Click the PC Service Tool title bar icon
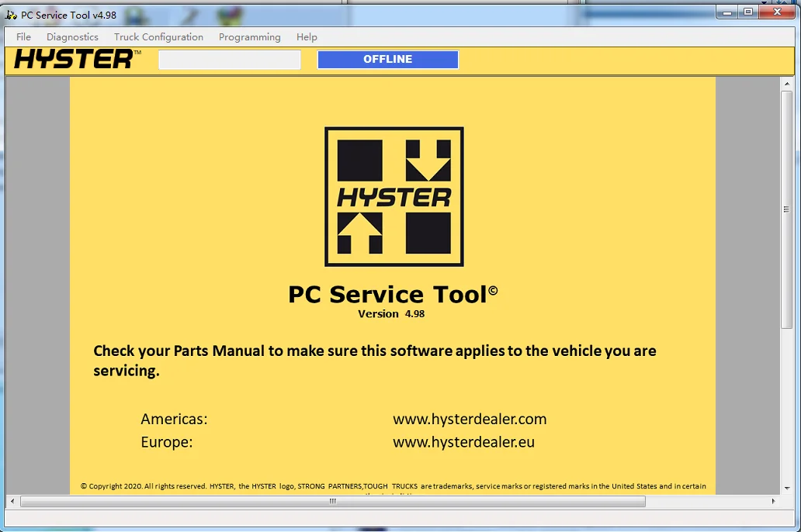The image size is (801, 532). click(x=11, y=15)
